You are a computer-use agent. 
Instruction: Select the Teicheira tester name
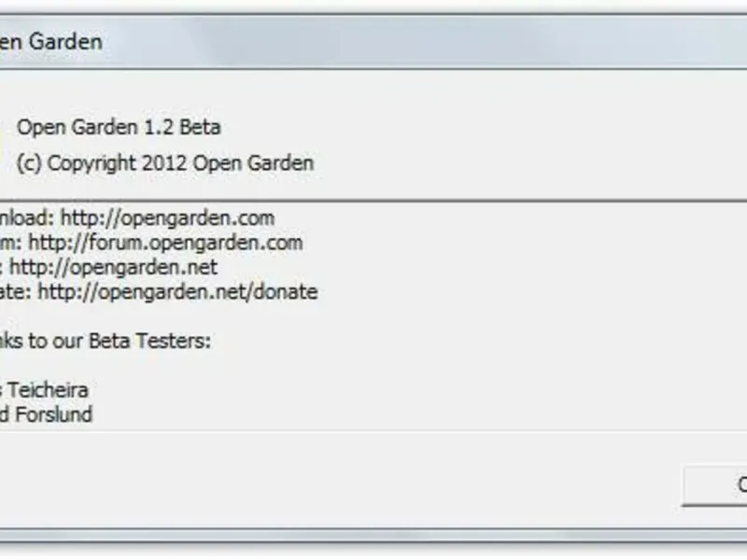point(53,390)
